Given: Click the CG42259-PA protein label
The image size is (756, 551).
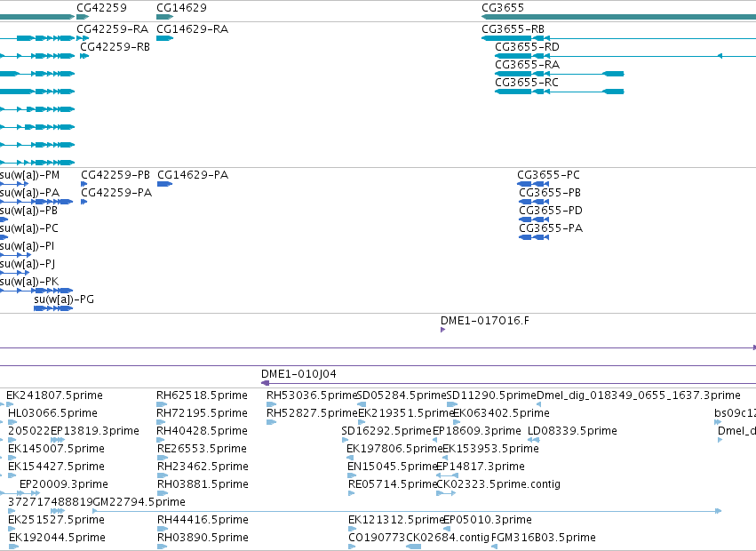Looking at the screenshot, I should (x=116, y=193).
